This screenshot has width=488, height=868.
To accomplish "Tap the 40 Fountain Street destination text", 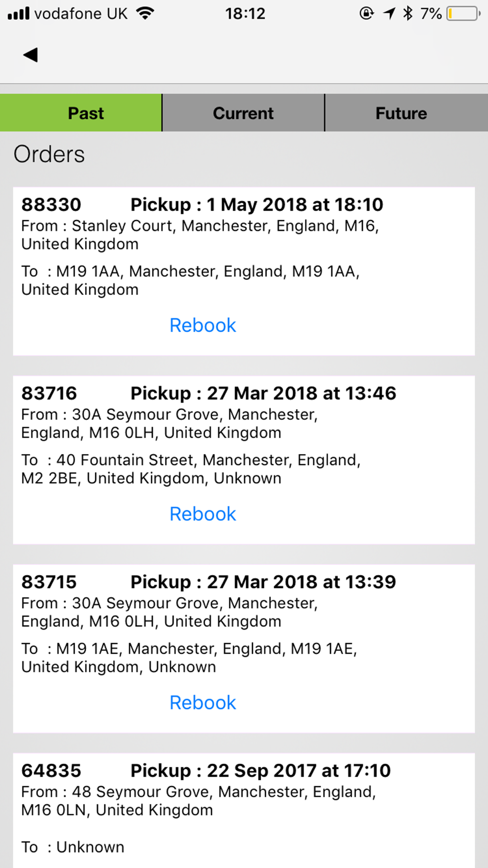I will click(x=191, y=469).
